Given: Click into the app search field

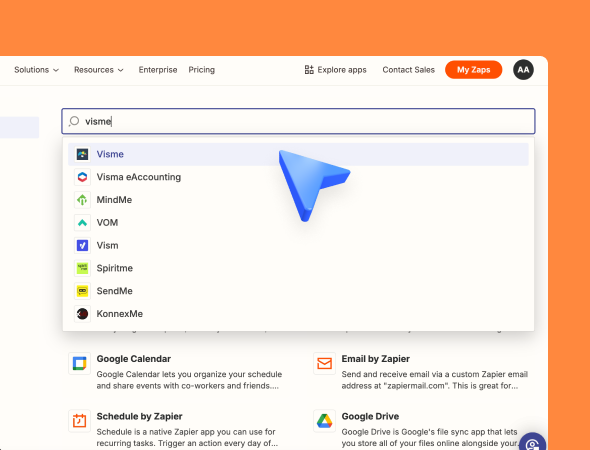Looking at the screenshot, I should (x=298, y=121).
